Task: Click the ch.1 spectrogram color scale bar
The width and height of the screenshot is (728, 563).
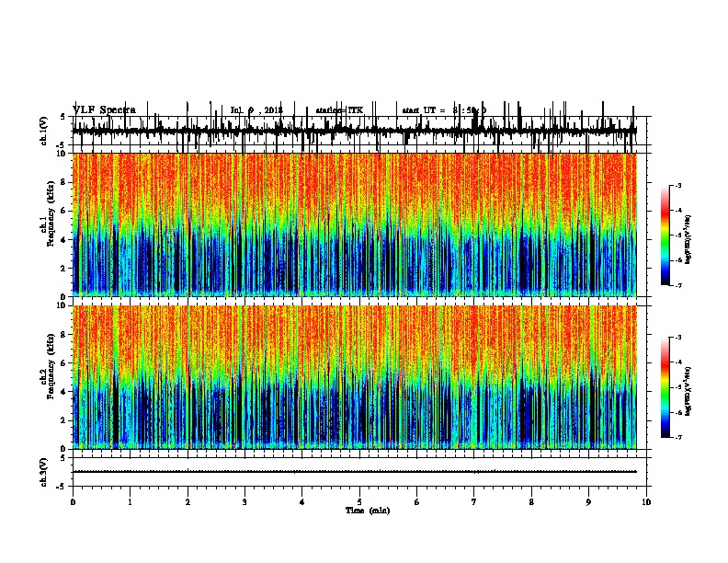Action: coord(665,236)
